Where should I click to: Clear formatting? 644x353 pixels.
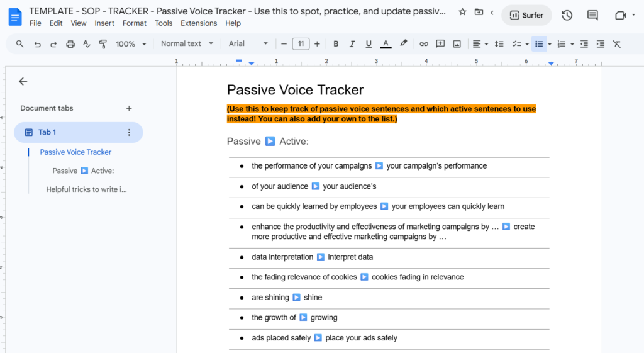[x=617, y=44]
